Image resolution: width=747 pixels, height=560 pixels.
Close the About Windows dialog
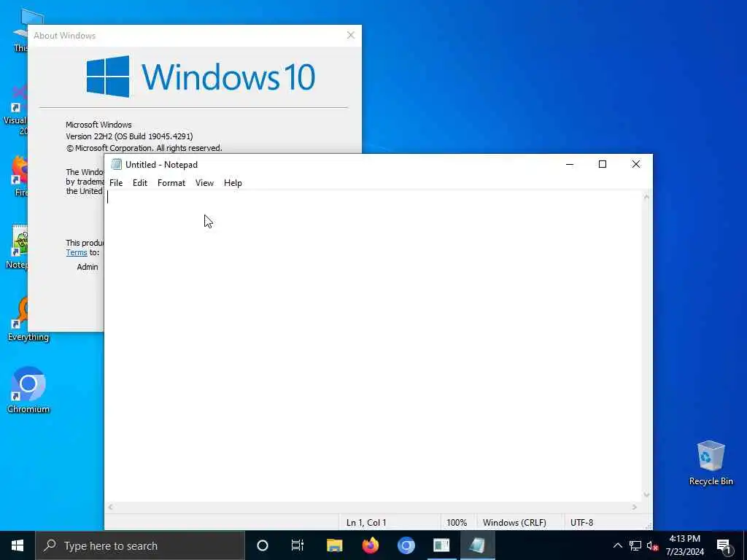351,35
